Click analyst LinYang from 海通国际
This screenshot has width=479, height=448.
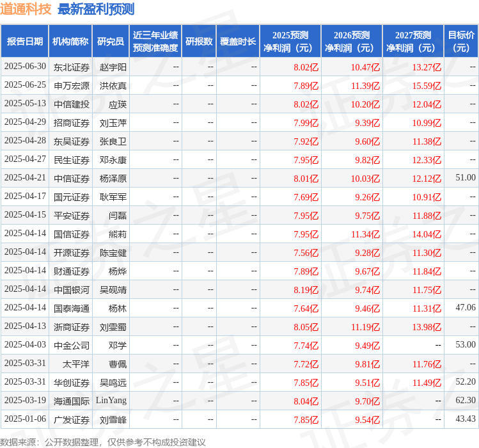111,401
